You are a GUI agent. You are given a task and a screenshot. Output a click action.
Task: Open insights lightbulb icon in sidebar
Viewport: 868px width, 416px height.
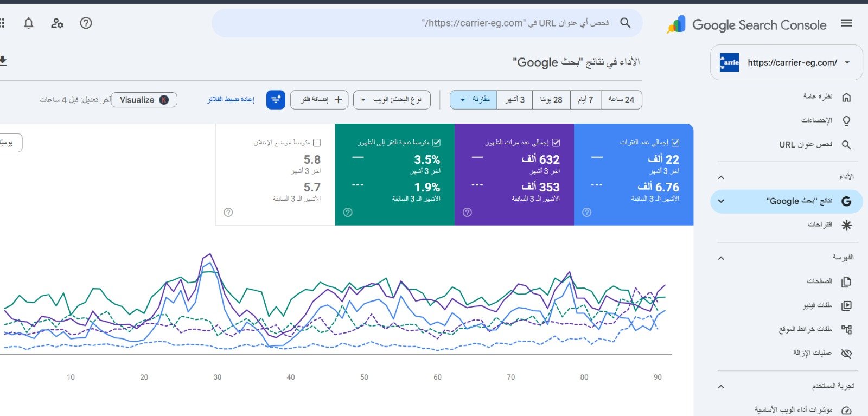pyautogui.click(x=846, y=121)
